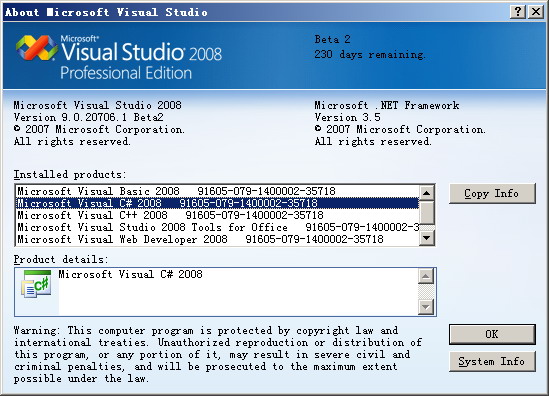Click the Visual Studio 2008 logo
This screenshot has width=549, height=396.
coord(119,58)
